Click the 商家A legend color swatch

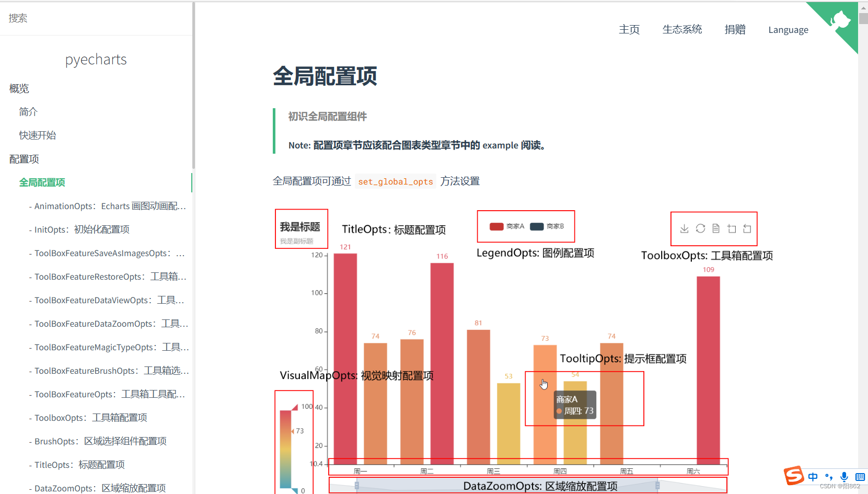pos(496,226)
